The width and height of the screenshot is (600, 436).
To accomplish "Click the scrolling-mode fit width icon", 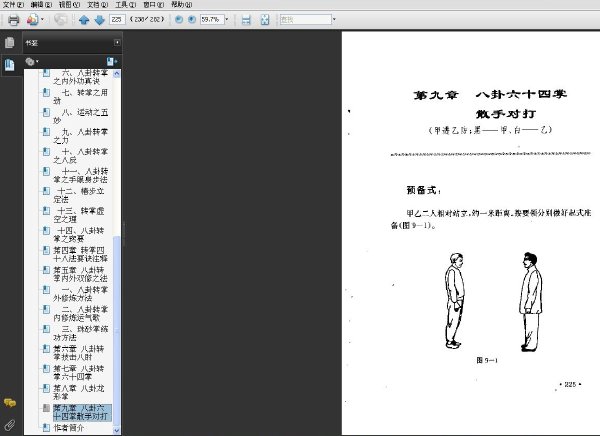I will pos(246,20).
